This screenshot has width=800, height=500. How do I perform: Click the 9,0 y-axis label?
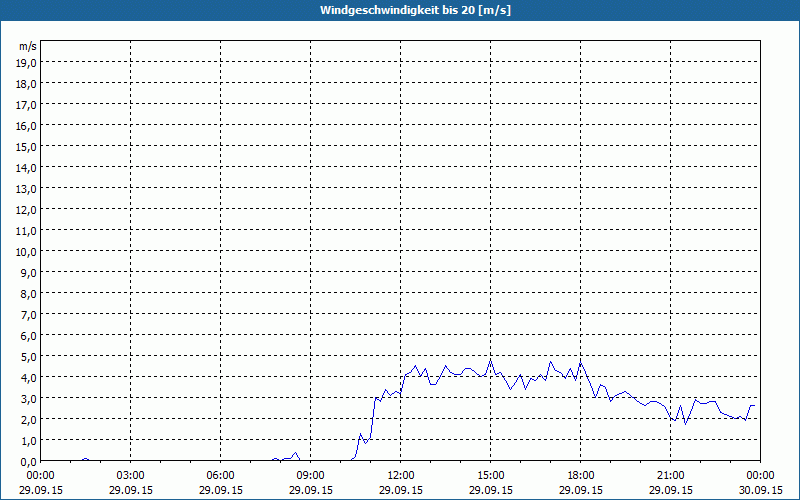click(29, 272)
